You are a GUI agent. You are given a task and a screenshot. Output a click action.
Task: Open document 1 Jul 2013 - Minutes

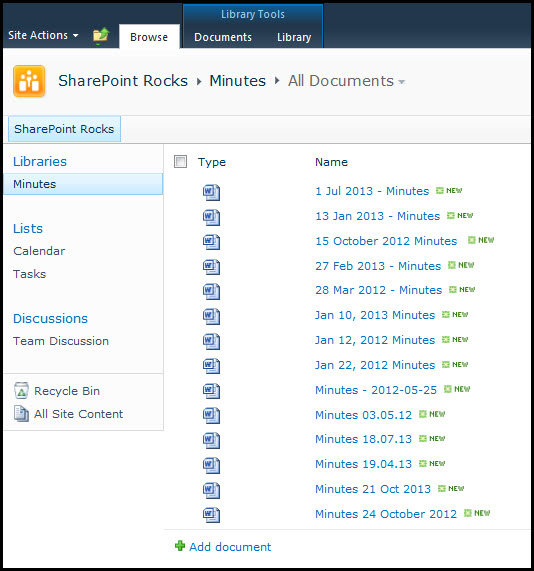pos(372,191)
